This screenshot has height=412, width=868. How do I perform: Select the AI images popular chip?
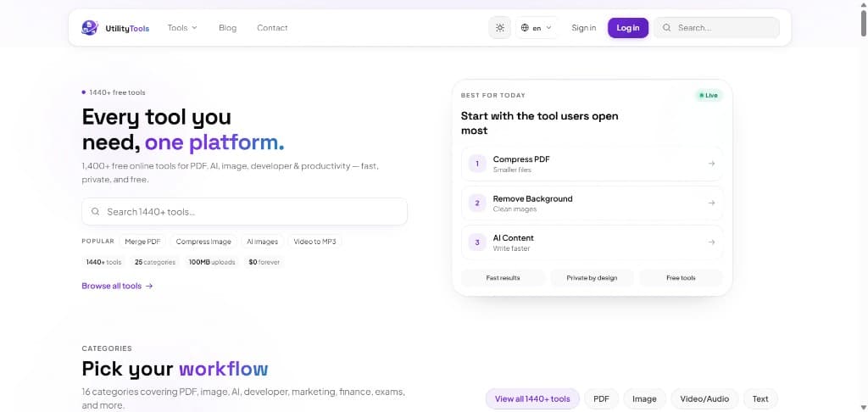click(x=263, y=242)
